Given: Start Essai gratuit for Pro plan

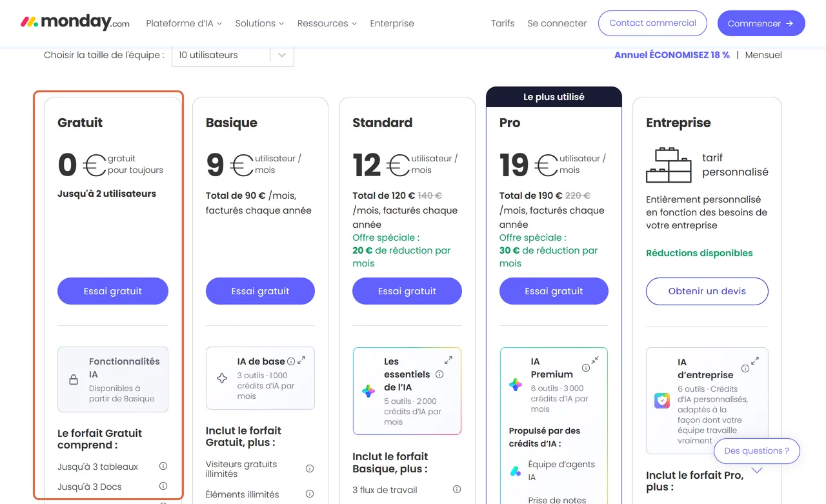Looking at the screenshot, I should (554, 291).
